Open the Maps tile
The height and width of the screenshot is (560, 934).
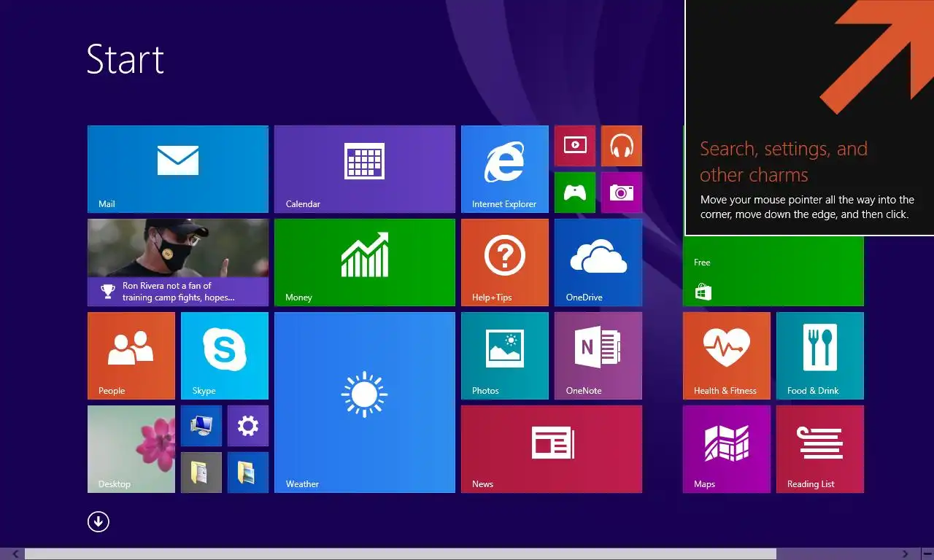pyautogui.click(x=727, y=449)
